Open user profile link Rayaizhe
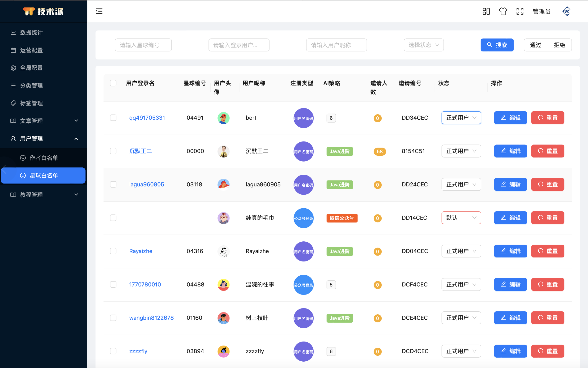The image size is (588, 368). [x=141, y=251]
